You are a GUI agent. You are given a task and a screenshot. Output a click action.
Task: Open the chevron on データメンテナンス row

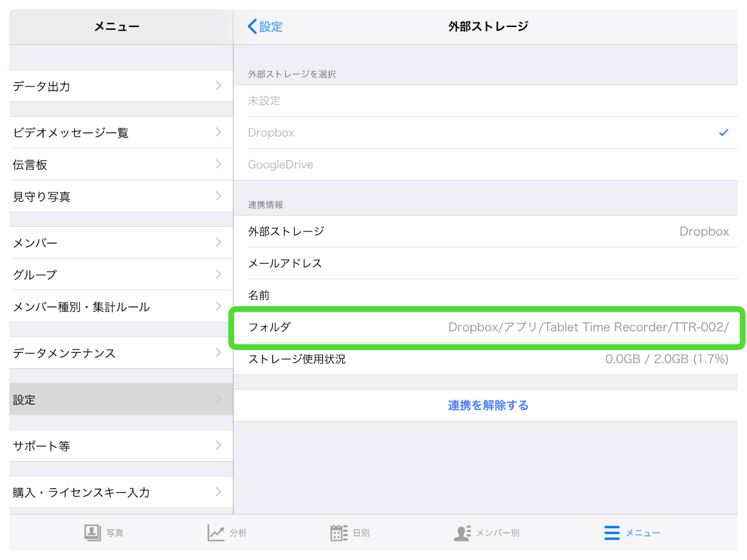click(x=218, y=352)
